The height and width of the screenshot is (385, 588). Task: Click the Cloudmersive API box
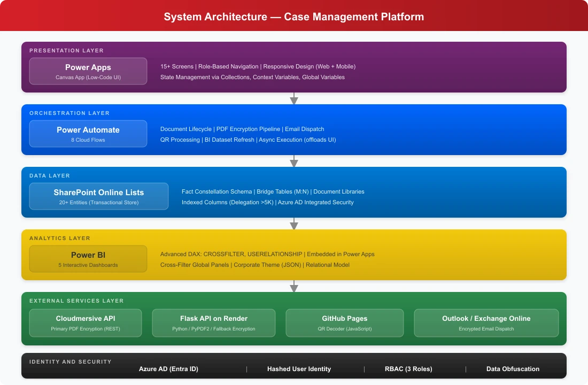[x=86, y=323]
